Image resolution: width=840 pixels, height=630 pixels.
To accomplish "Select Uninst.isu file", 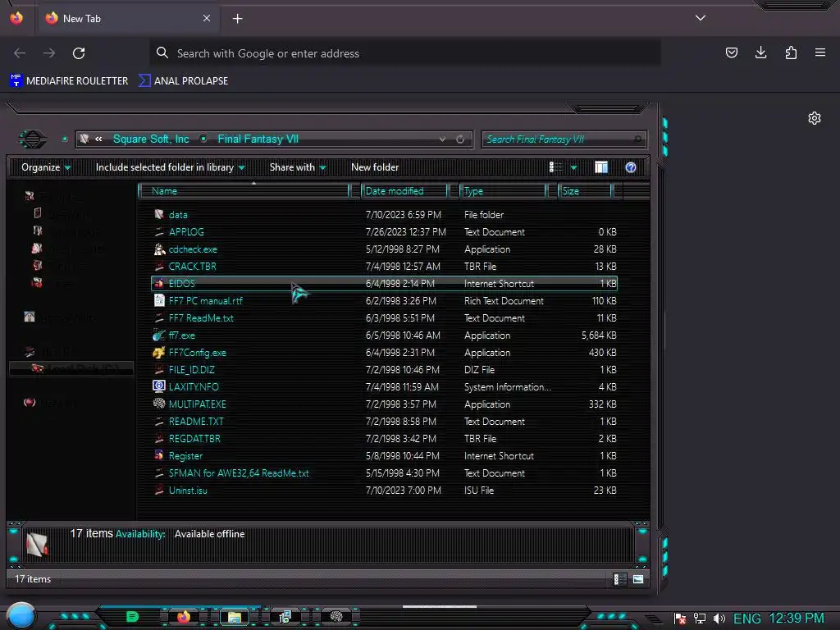I will coord(188,491).
